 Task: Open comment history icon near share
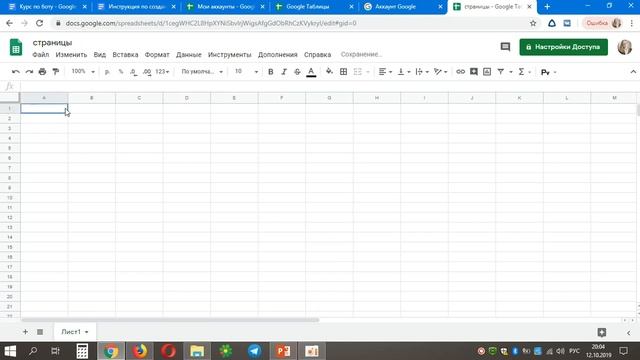[505, 47]
